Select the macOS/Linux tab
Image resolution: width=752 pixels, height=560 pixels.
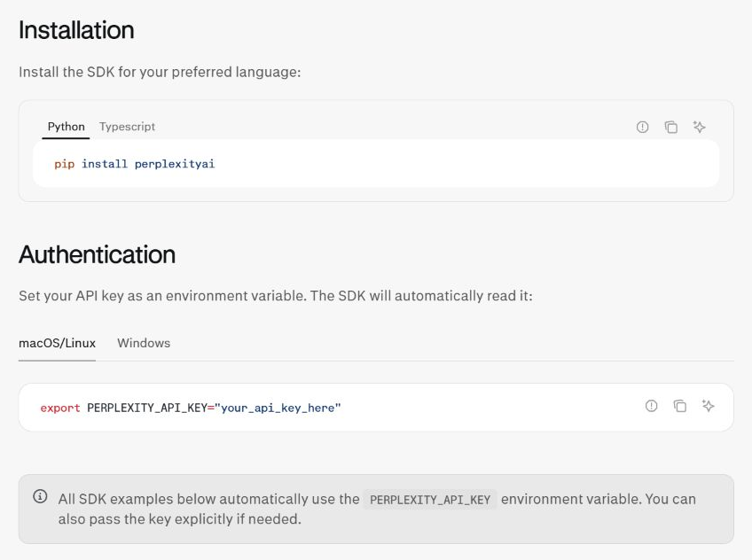[x=57, y=343]
